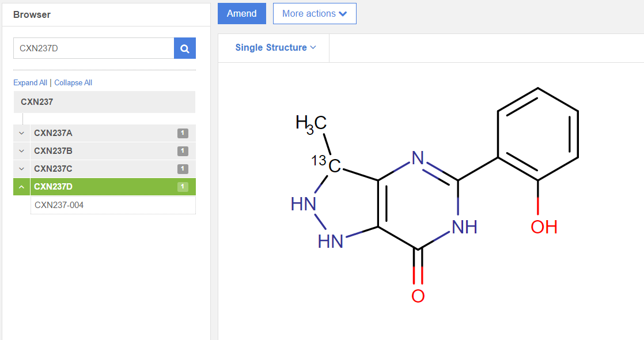The image size is (644, 340).
Task: Expand the CXN237B tree node
Action: pyautogui.click(x=22, y=151)
